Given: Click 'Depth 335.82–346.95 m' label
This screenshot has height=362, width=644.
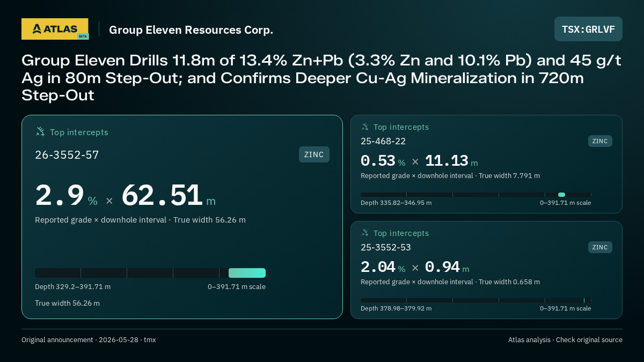Looking at the screenshot, I should [x=396, y=203].
